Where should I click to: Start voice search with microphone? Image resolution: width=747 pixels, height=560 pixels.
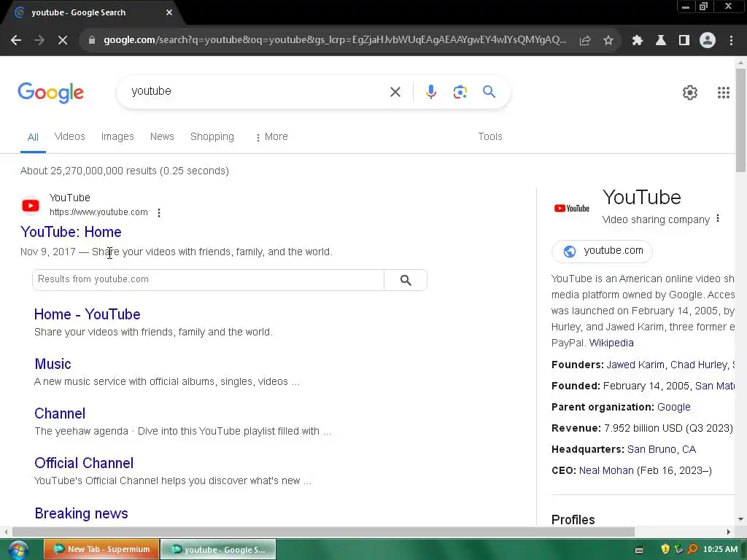tap(431, 92)
